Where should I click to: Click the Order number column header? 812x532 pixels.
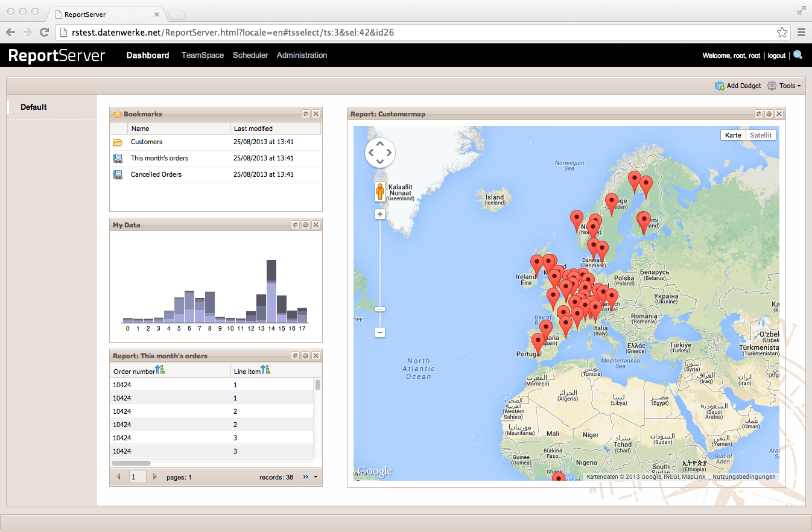(x=170, y=370)
